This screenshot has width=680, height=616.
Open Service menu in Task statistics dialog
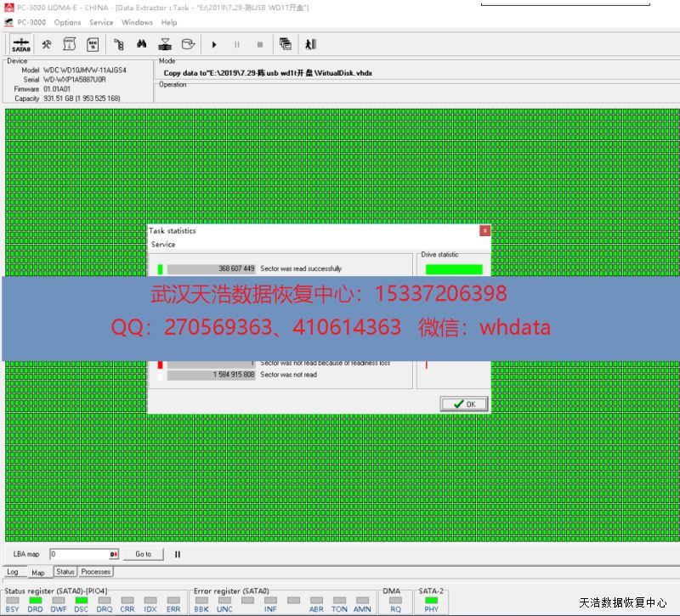(x=163, y=245)
